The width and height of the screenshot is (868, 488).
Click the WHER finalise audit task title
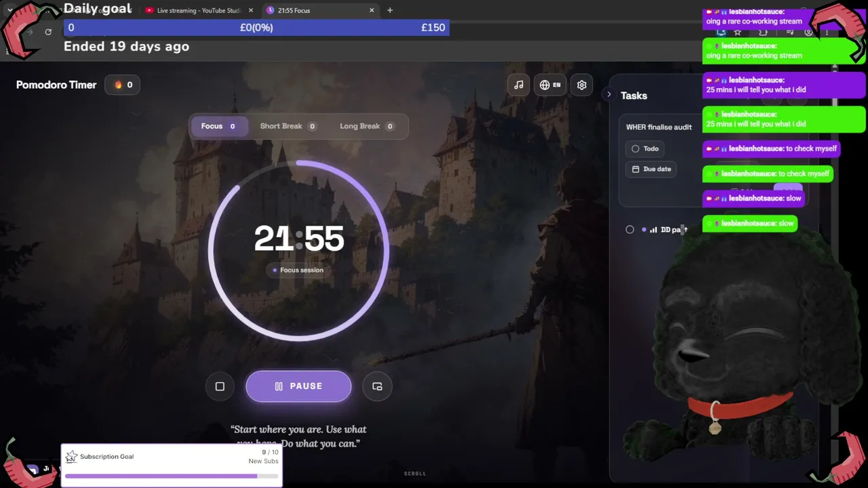659,127
